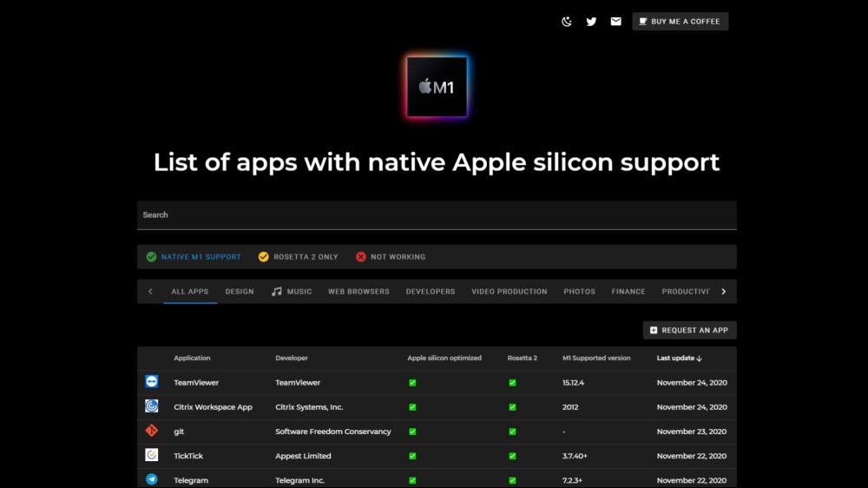
Task: Click Telegram Rosetta 2 checkmark
Action: click(x=513, y=480)
